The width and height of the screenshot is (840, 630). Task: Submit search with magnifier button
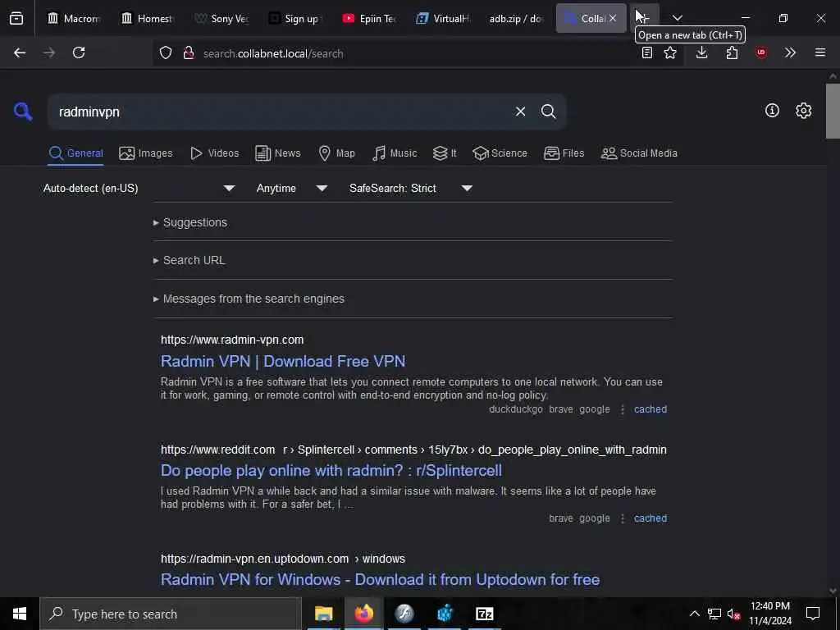click(x=548, y=112)
